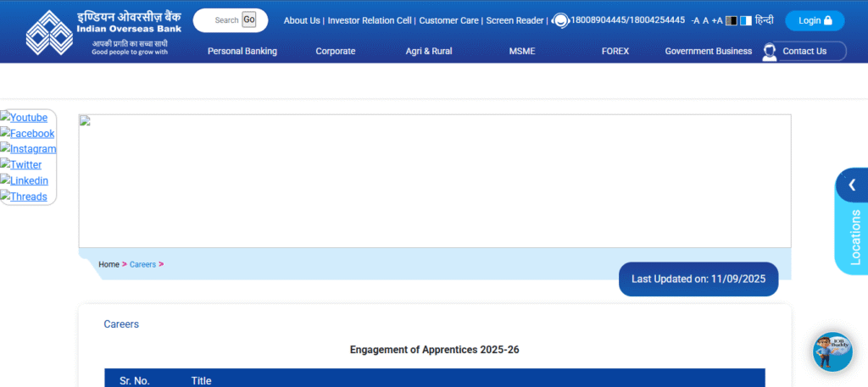The width and height of the screenshot is (868, 387).
Task: Click the customer care headset icon
Action: coord(560,20)
